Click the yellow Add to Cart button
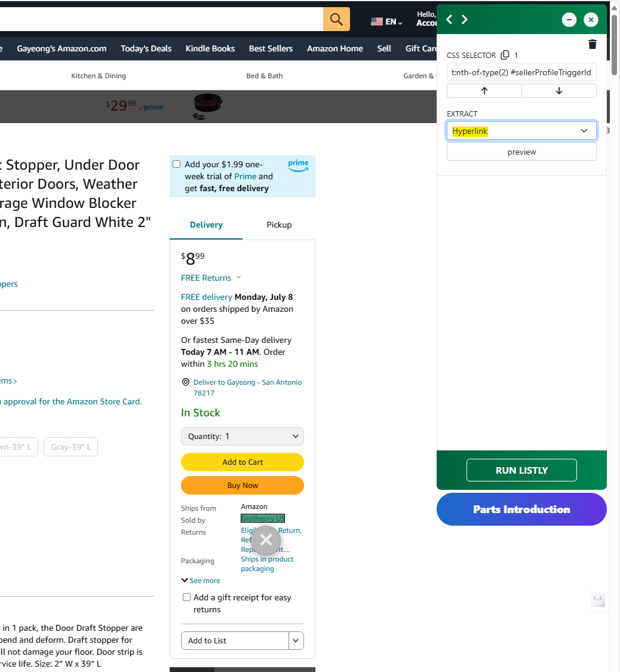620x672 pixels. click(x=243, y=462)
